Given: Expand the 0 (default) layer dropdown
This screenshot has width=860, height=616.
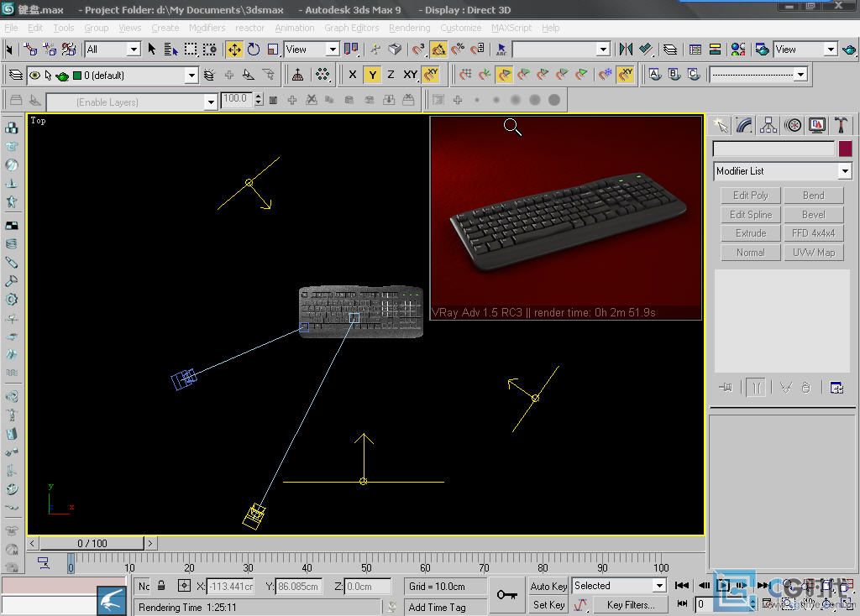Looking at the screenshot, I should click(x=191, y=75).
